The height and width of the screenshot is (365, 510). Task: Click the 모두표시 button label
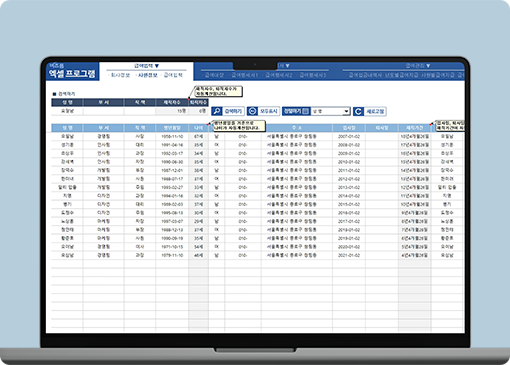click(x=269, y=111)
